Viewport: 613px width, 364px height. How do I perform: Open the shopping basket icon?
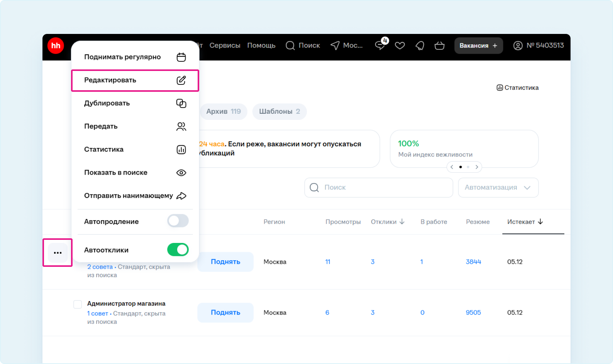(x=439, y=46)
